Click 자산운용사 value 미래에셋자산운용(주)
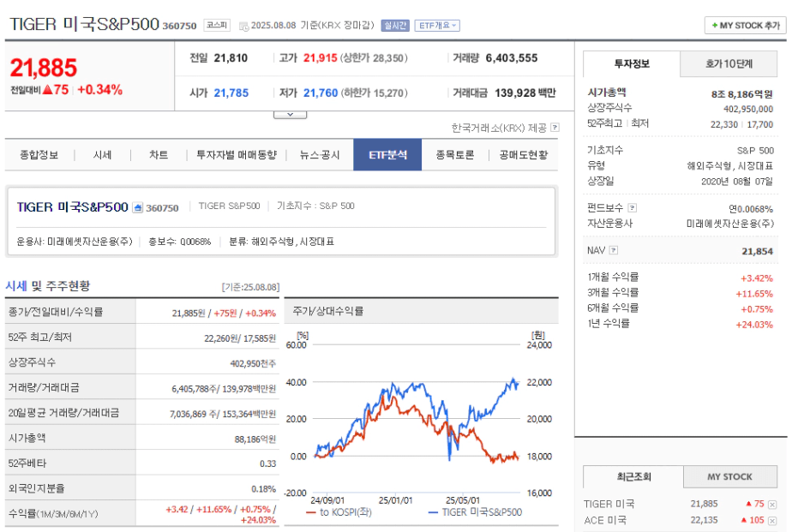 pyautogui.click(x=729, y=224)
